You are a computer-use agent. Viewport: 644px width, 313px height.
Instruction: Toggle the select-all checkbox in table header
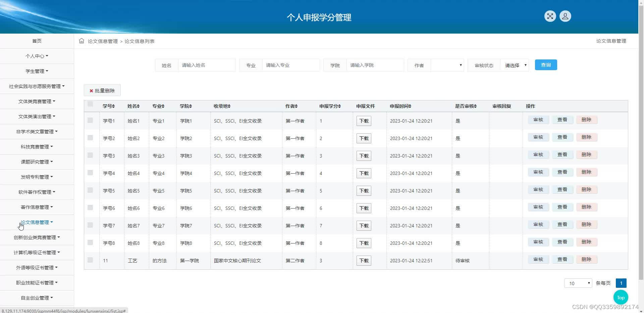pyautogui.click(x=90, y=104)
